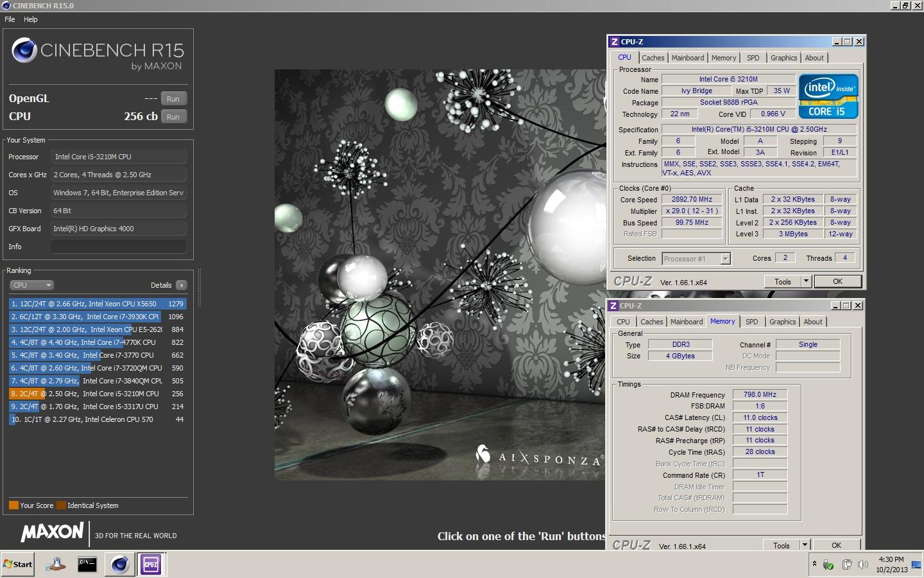
Task: Click the Cinebench R15 logo
Action: (x=98, y=54)
